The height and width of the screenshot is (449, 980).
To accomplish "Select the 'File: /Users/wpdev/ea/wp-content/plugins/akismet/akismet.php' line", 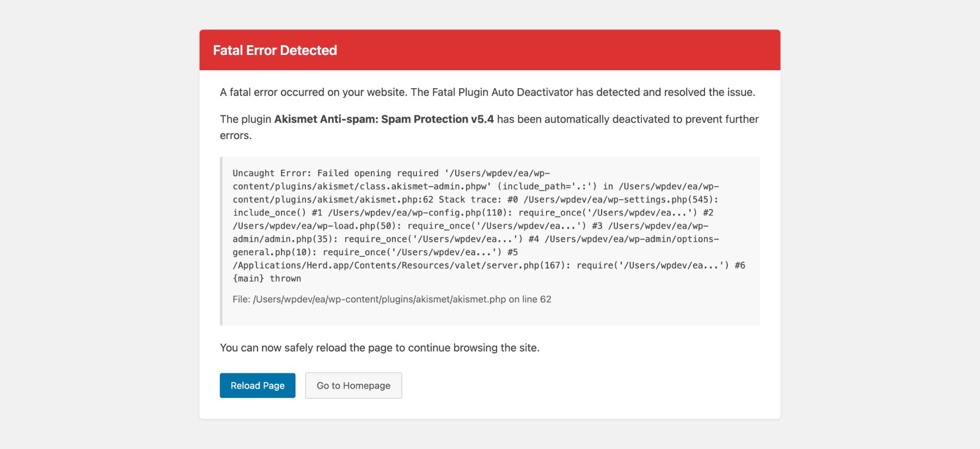I will point(392,299).
